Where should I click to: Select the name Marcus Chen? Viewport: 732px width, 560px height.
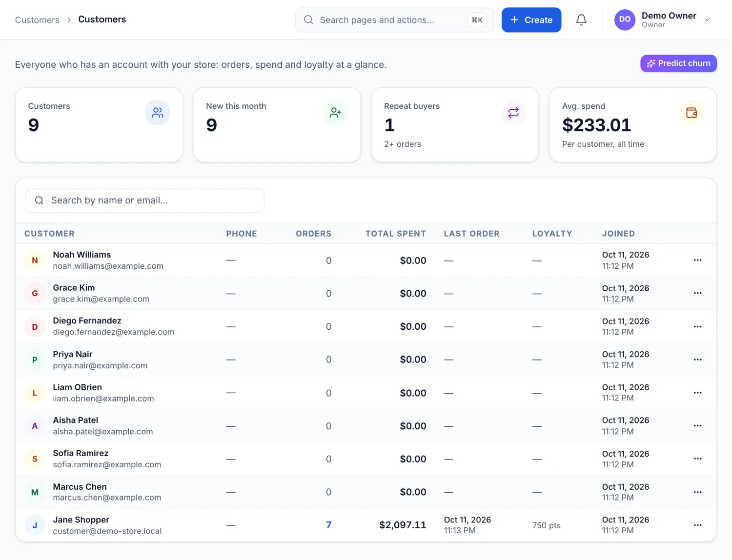[80, 487]
